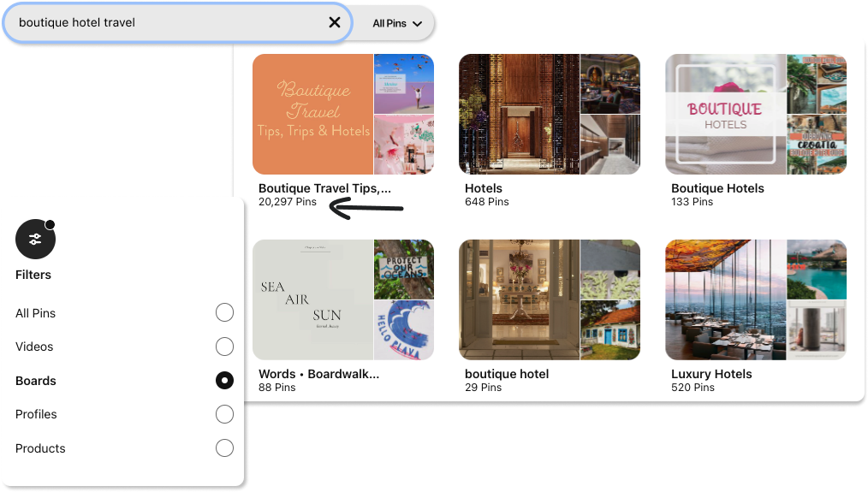This screenshot has width=868, height=492.
Task: Select the Boards radio button
Action: pos(224,380)
